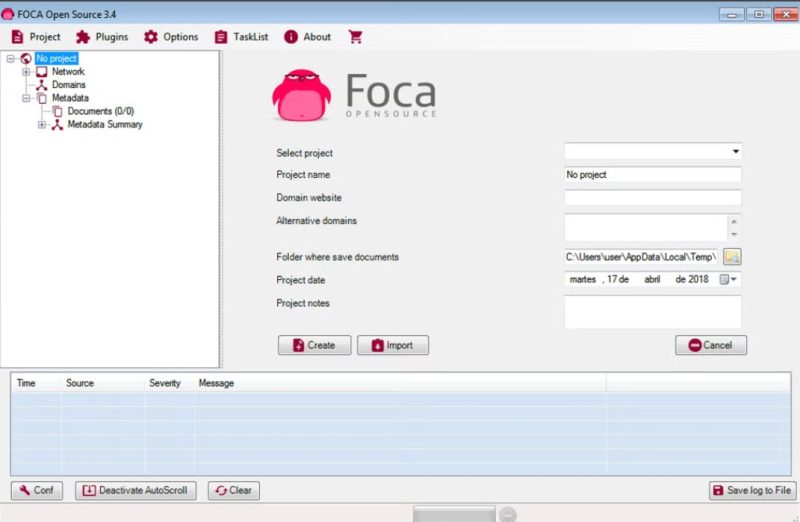Expand the Metadata Summary node
This screenshot has width=800, height=522.
click(x=42, y=125)
